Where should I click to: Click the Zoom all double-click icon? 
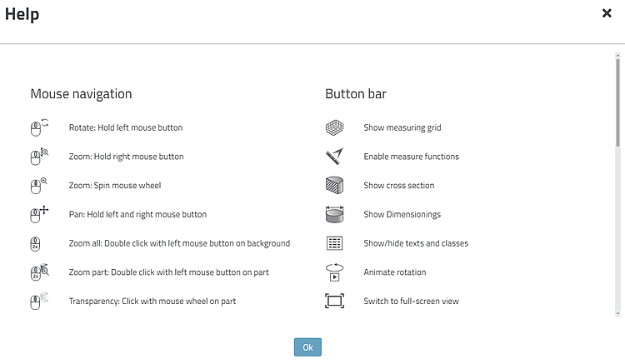[37, 243]
